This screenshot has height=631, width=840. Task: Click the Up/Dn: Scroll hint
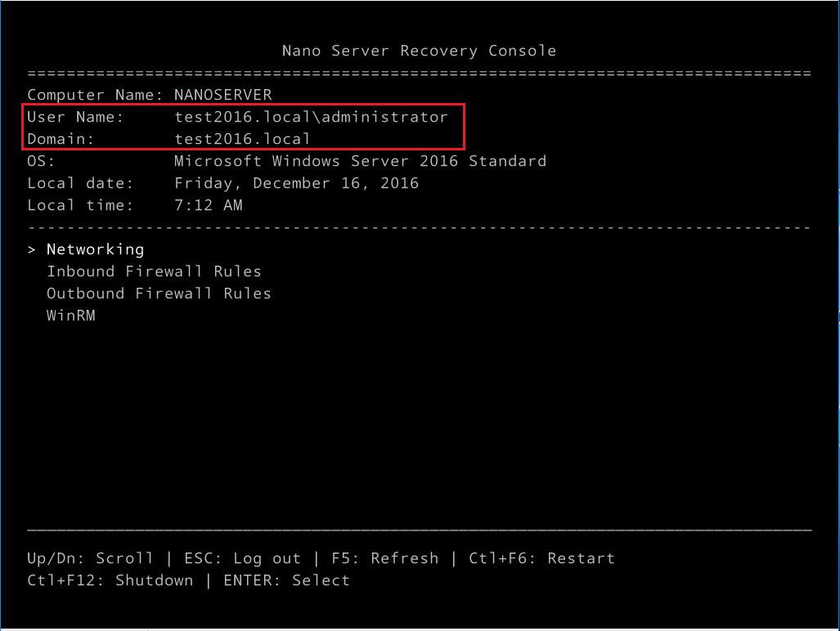[90, 558]
